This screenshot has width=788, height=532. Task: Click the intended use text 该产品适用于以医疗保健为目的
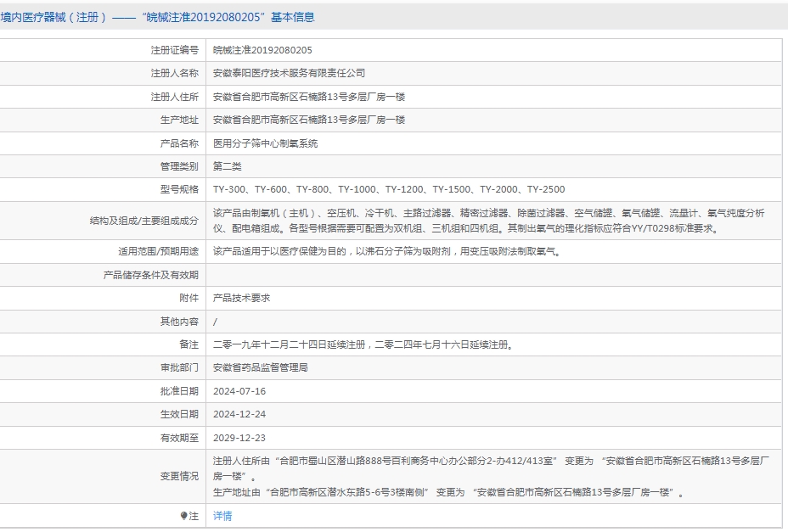pos(387,251)
